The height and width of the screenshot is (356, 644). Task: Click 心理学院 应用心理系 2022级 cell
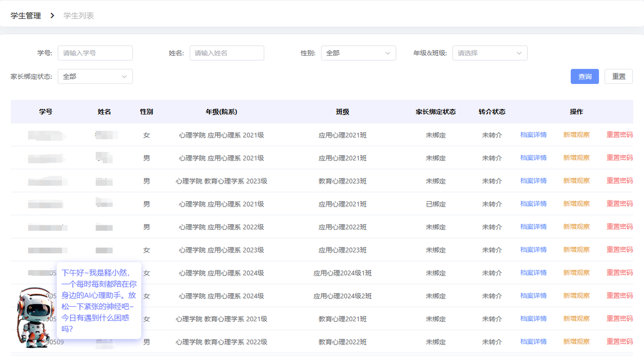coord(221,227)
